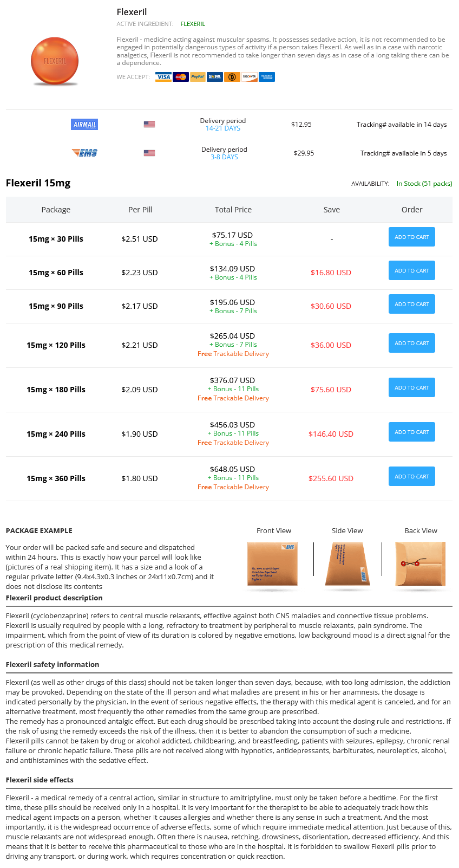This screenshot has width=459, height=868.
Task: Click the Visa payment icon
Action: [x=163, y=77]
